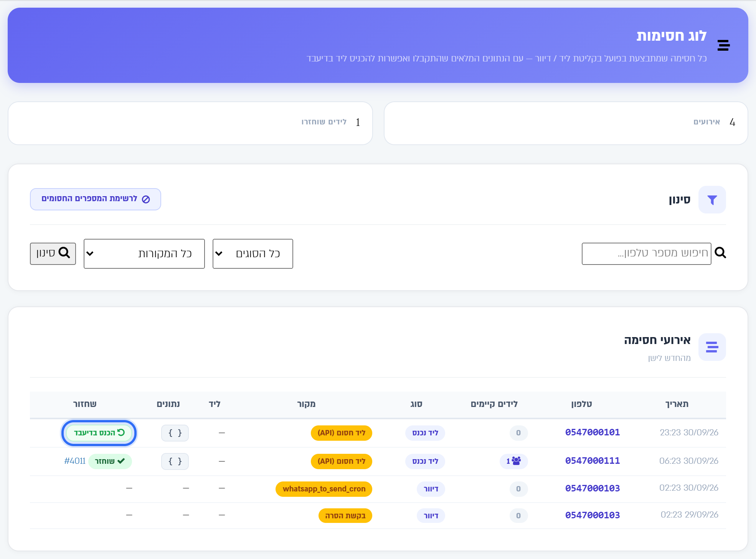Click the ליד נכנס type badge for 0547000101
The width and height of the screenshot is (756, 559).
(425, 433)
